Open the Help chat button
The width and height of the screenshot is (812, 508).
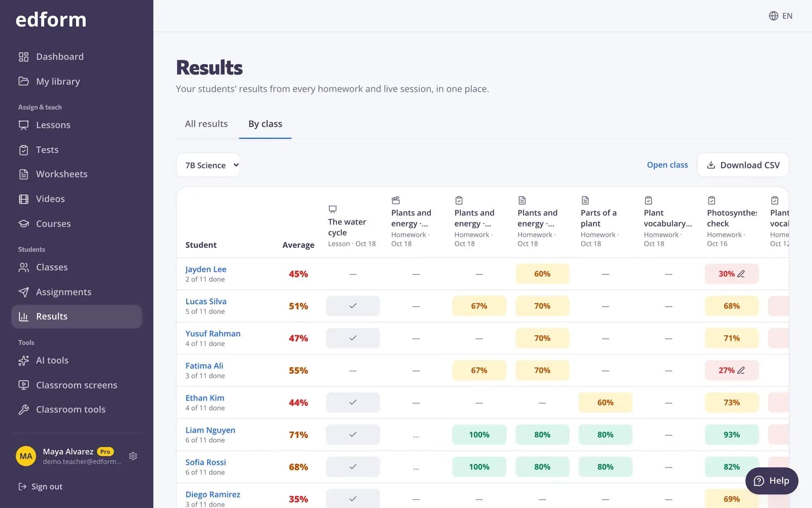(x=771, y=481)
